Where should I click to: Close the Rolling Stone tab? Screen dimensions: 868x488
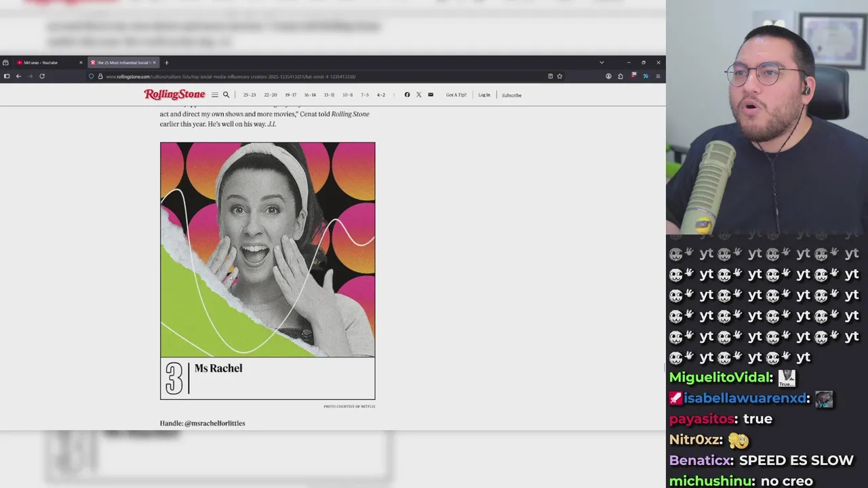[154, 62]
